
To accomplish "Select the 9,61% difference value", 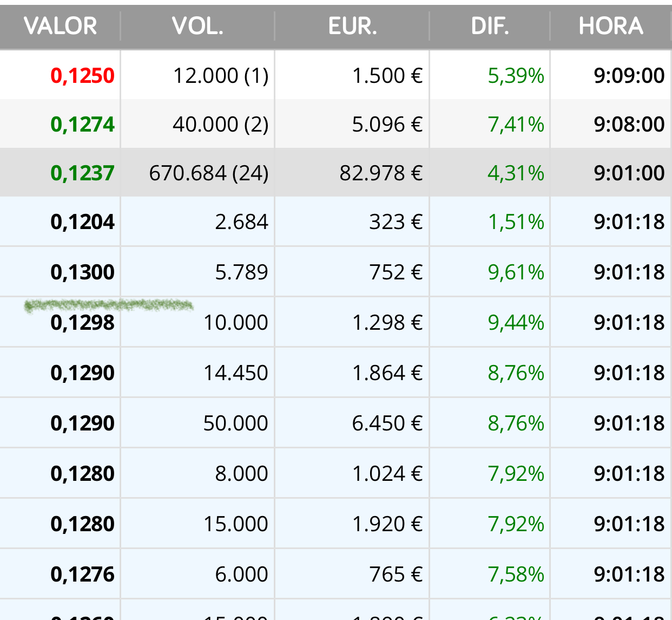I will [516, 272].
